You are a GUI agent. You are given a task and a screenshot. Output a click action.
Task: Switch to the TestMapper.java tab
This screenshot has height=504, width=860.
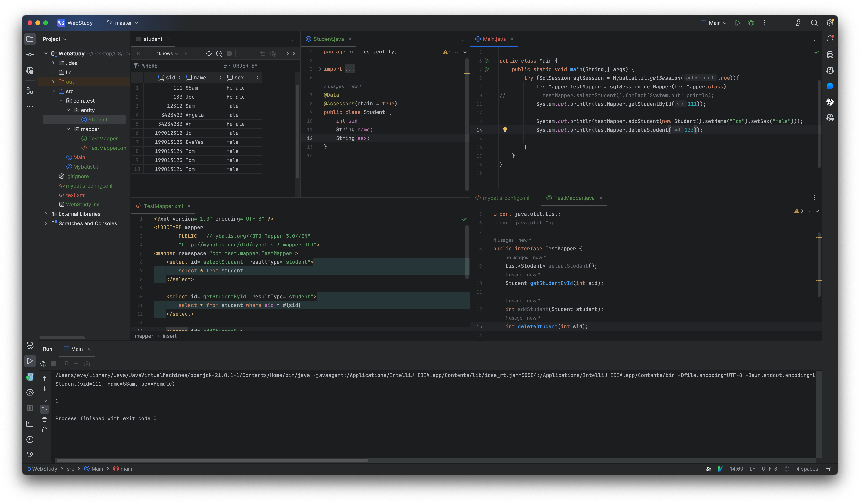(574, 198)
